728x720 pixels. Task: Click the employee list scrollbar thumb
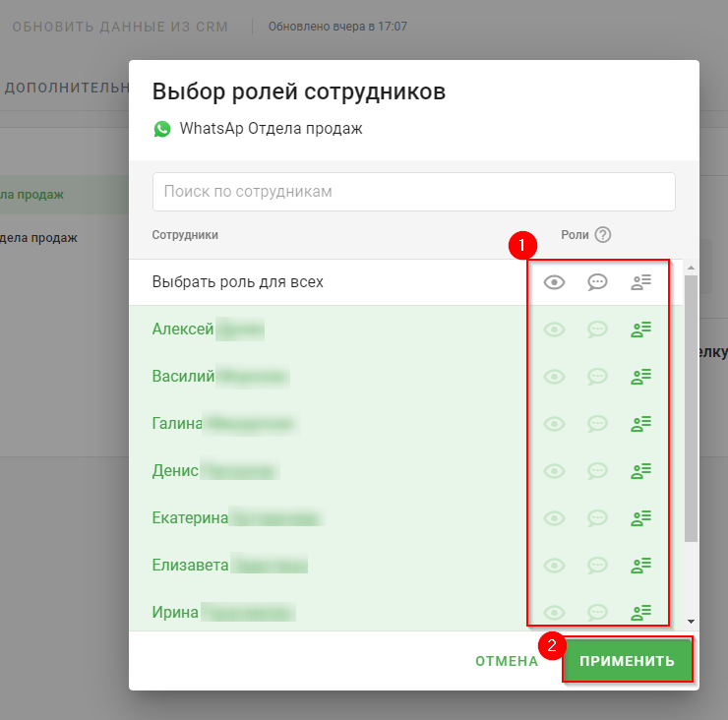(x=691, y=408)
